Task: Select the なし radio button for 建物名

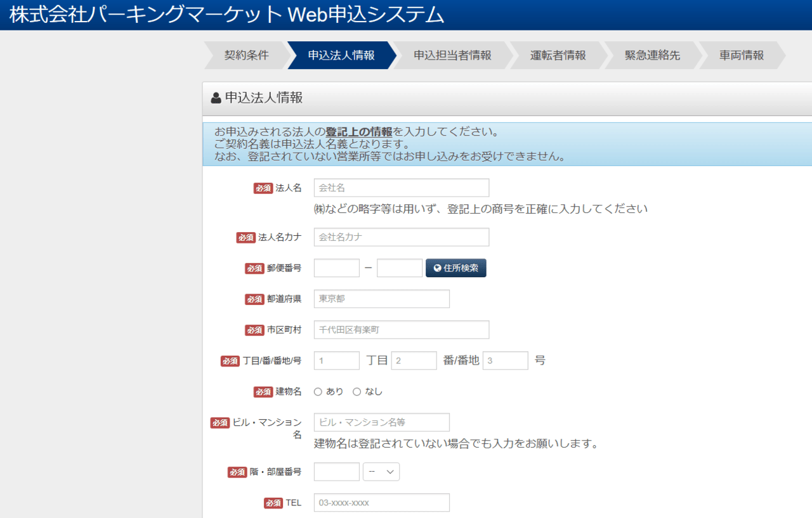Action: pyautogui.click(x=357, y=391)
